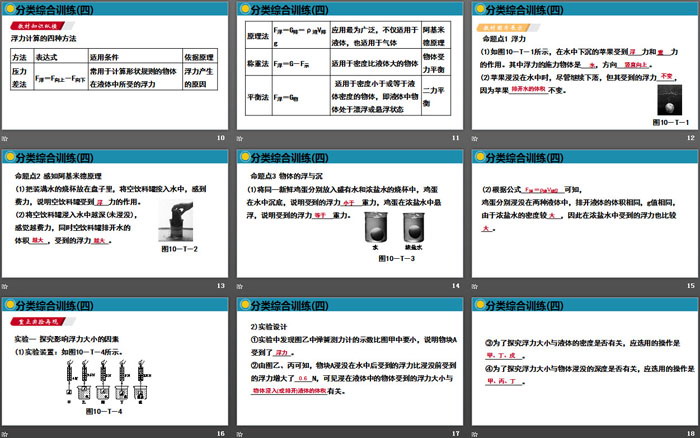Screen dimensions: 700x438
Task: Click the animation star icon under slide 11
Action: pos(240,138)
